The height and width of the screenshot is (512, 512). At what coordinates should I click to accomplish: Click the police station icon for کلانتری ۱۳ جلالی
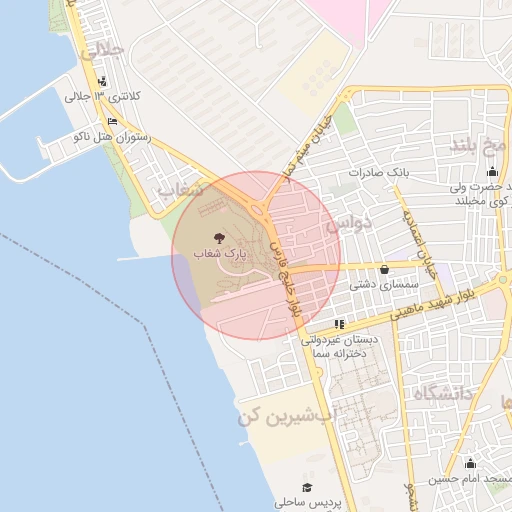(x=102, y=81)
